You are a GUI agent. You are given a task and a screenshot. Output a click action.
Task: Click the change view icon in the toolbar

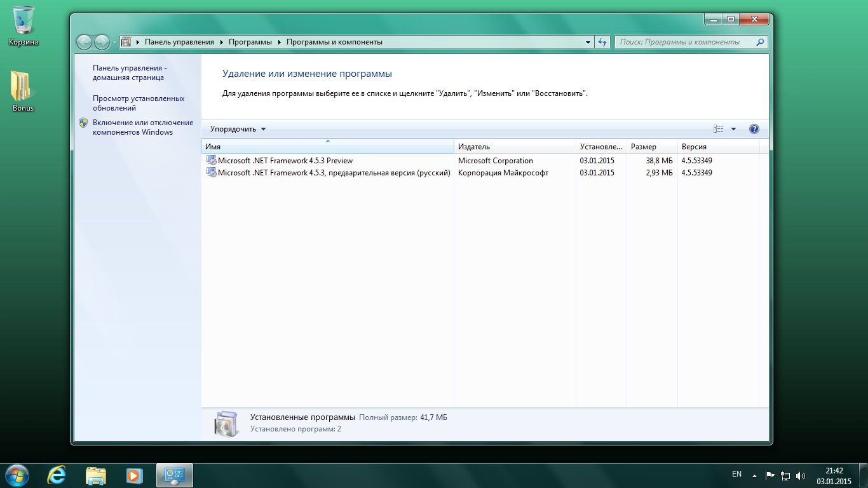719,129
